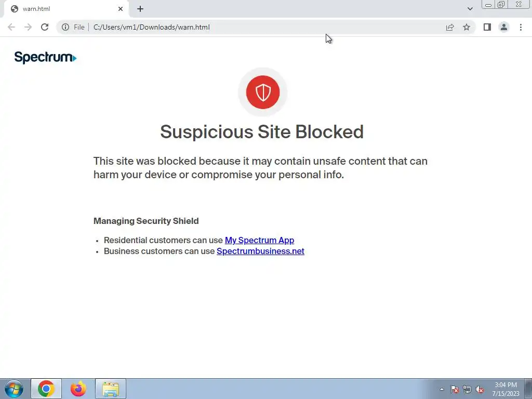Expand the tab search dropdown arrow
This screenshot has width=532, height=399.
point(470,9)
